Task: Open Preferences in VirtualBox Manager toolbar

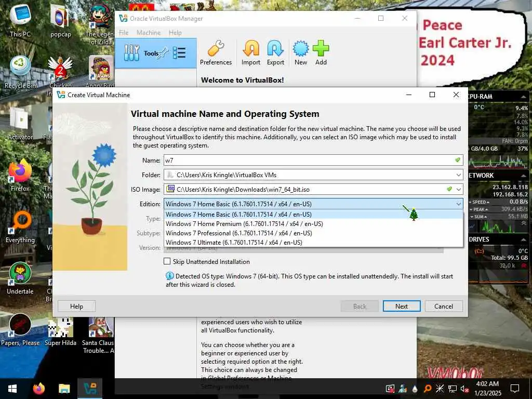Action: point(216,53)
